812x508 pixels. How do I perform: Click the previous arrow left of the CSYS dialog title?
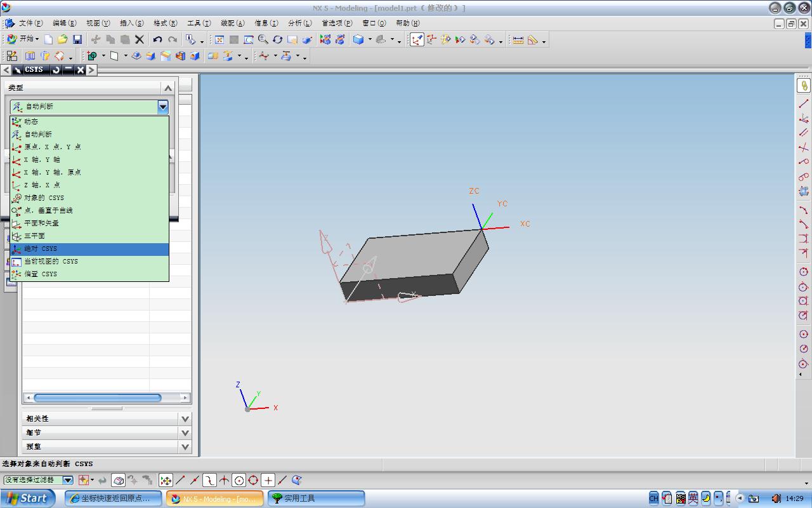6,70
